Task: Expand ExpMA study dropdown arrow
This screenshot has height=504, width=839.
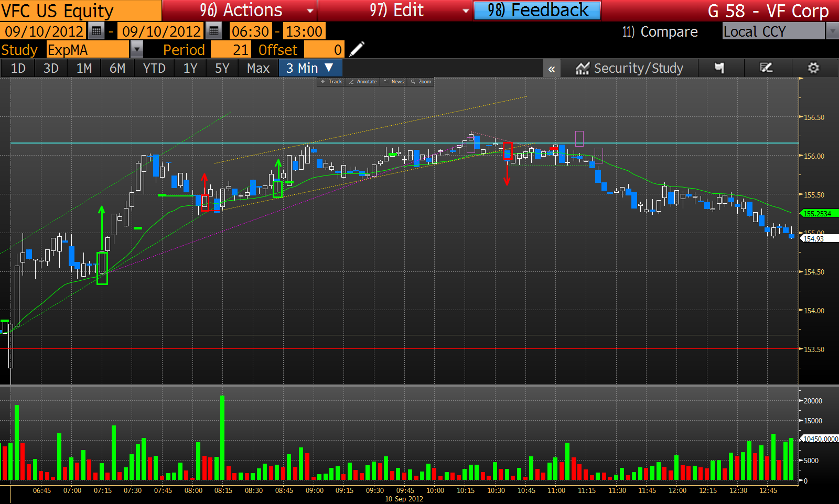Action: [136, 50]
